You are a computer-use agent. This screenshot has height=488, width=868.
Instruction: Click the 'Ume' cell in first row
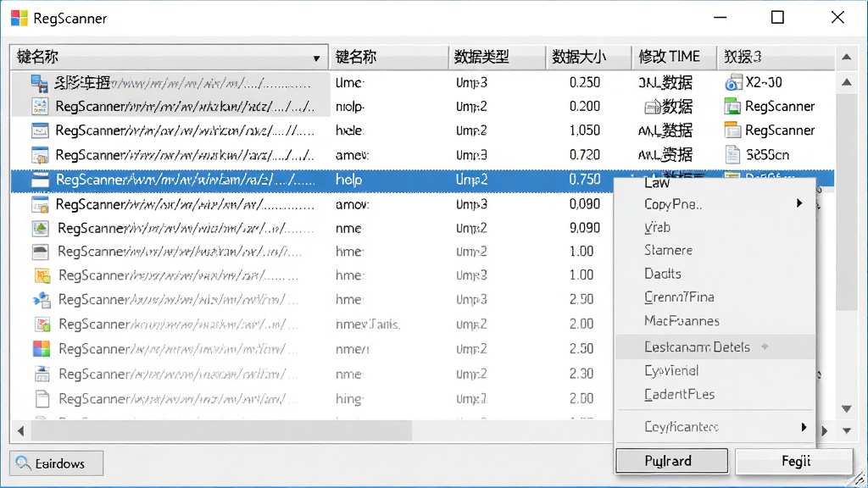(349, 83)
